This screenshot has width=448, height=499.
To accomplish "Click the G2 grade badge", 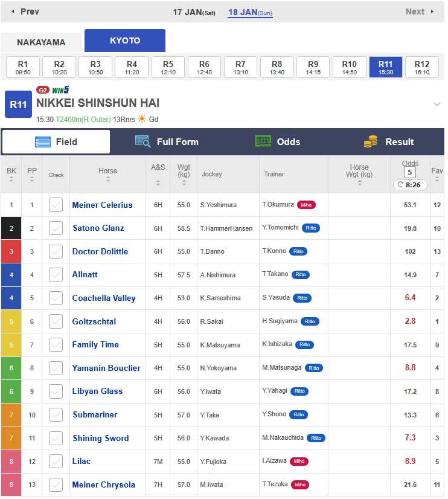I will pos(43,90).
